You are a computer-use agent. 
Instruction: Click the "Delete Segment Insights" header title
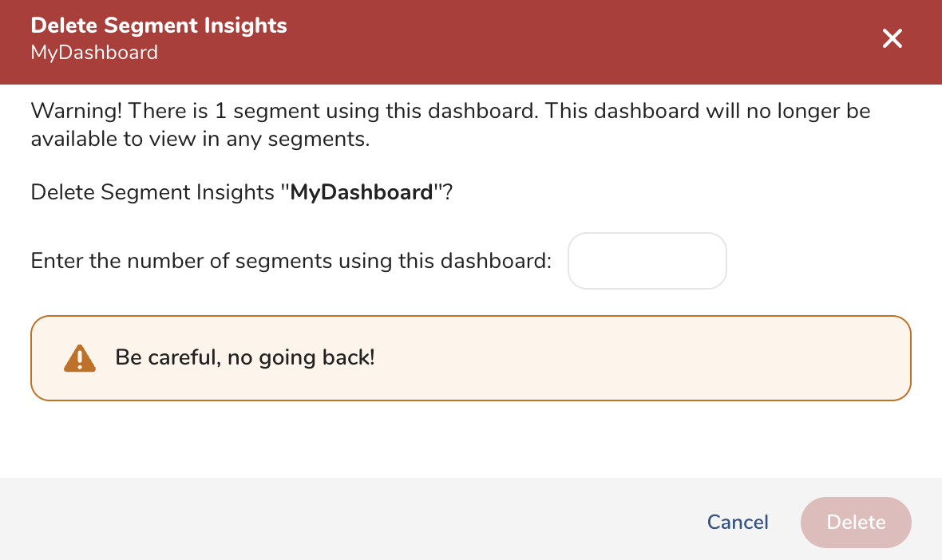(159, 26)
